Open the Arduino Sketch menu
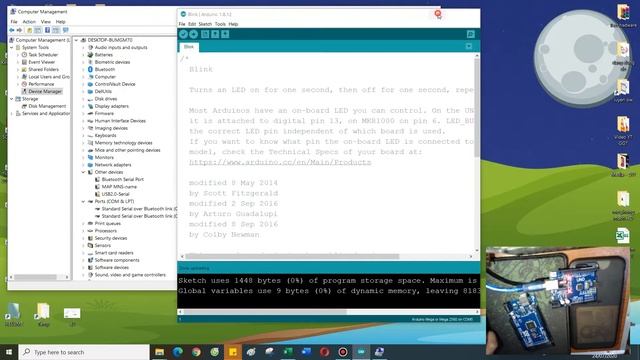The width and height of the screenshot is (640, 360). pyautogui.click(x=205, y=24)
